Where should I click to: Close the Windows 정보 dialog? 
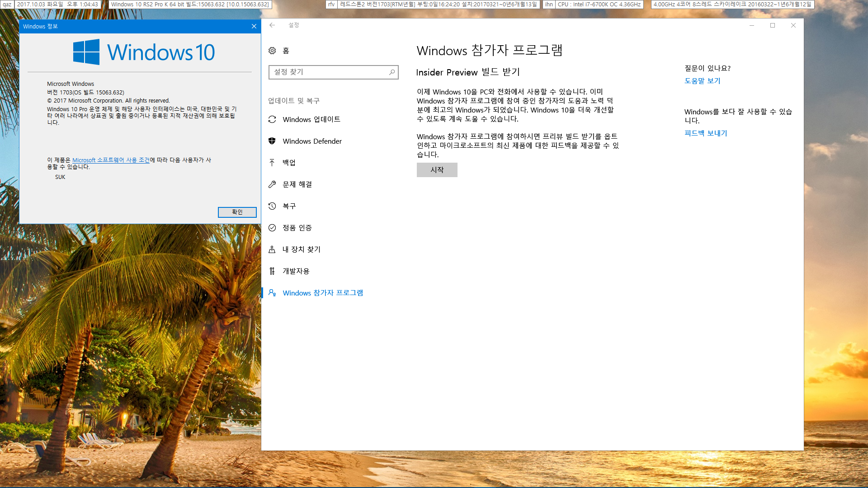[x=254, y=26]
